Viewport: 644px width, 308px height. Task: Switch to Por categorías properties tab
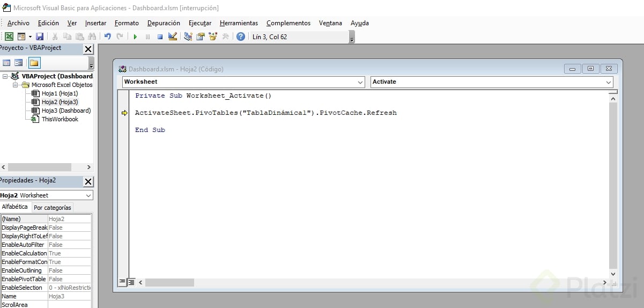(52, 208)
